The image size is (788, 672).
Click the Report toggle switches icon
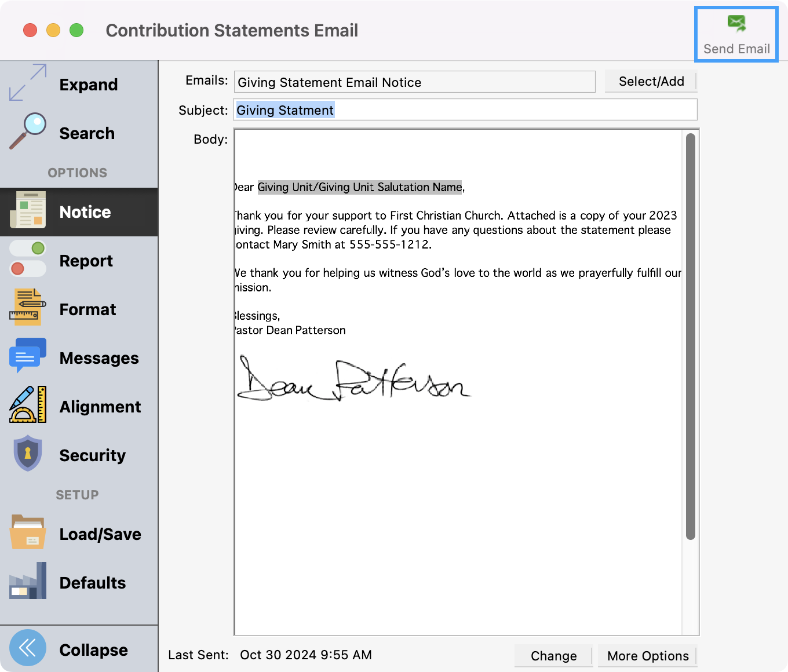pyautogui.click(x=28, y=259)
